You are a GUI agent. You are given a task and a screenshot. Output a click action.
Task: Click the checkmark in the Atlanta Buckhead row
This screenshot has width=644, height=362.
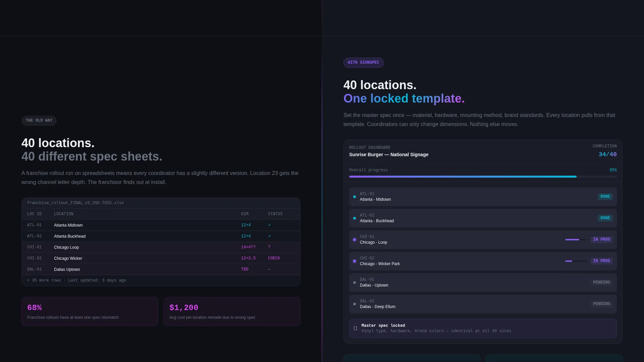(x=269, y=236)
